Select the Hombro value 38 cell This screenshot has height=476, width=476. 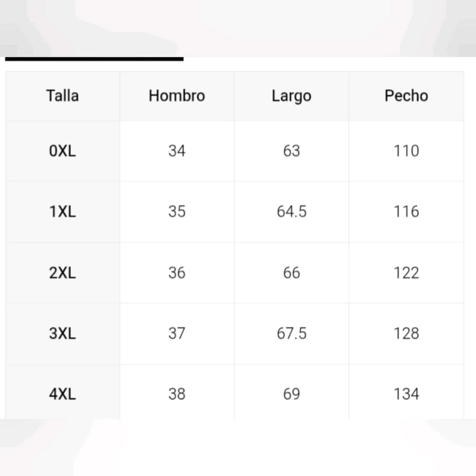pos(177,394)
